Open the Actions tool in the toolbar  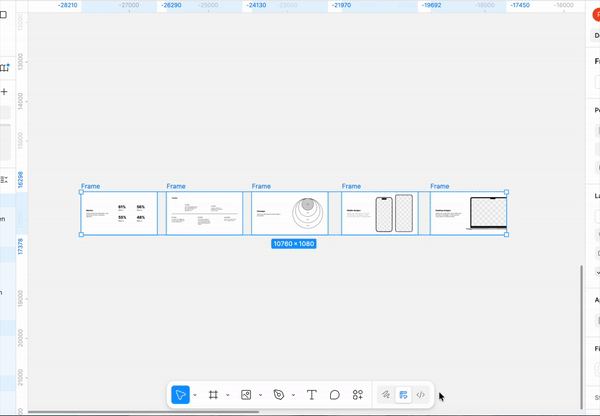[x=358, y=395]
